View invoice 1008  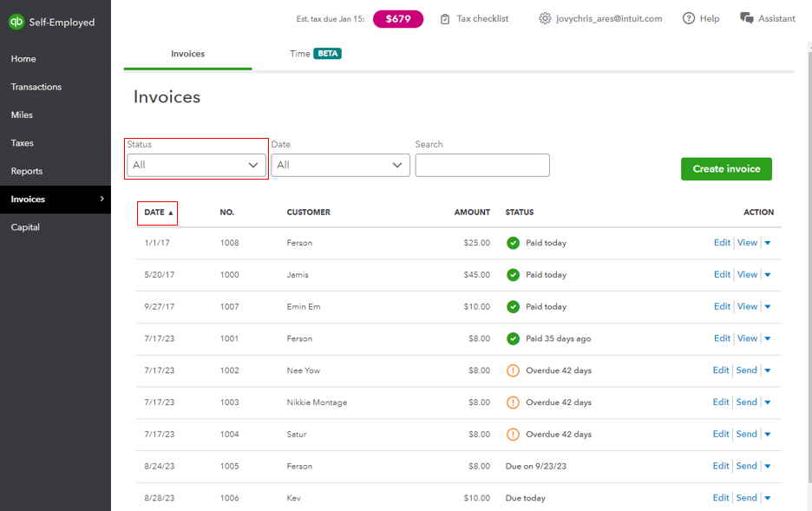(747, 242)
